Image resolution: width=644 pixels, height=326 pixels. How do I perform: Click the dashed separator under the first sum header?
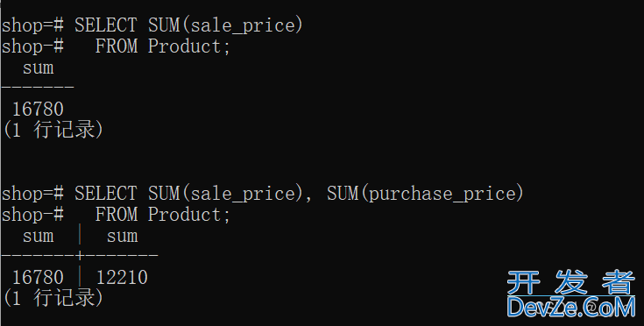tap(38, 87)
